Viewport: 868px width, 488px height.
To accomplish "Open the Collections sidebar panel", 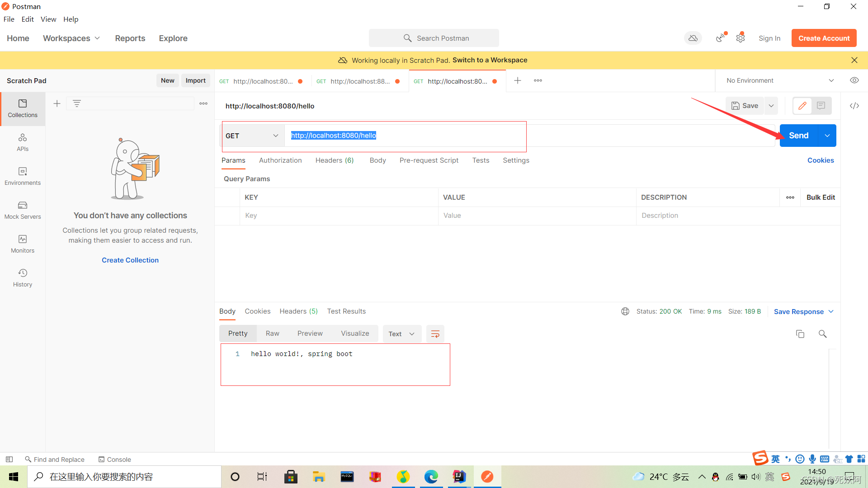I will tap(22, 108).
